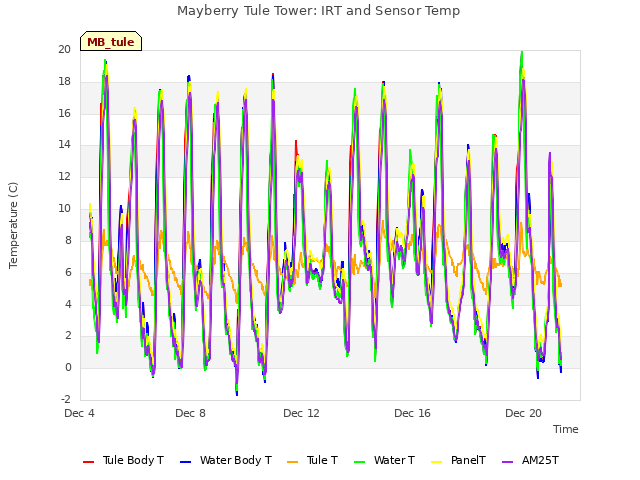The image size is (640, 480).
Task: Click the red Tule Body T swatch
Action: click(x=89, y=462)
